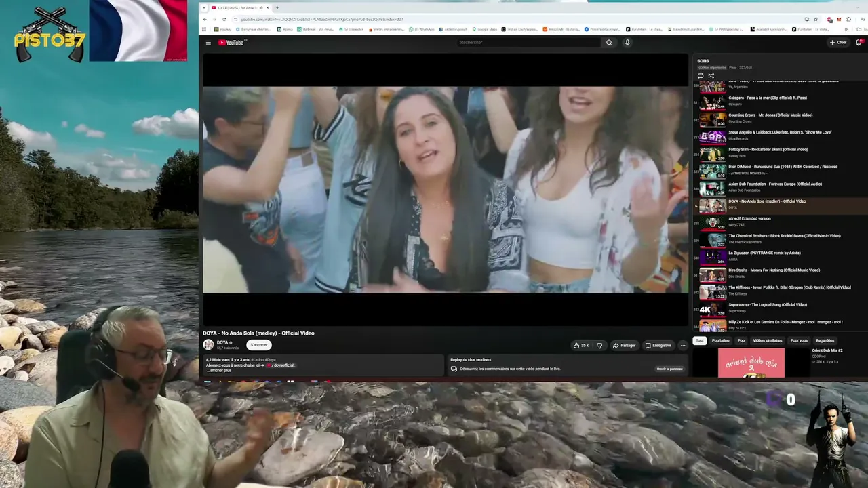Click the playlist title "sons"
This screenshot has width=868, height=488.
tap(703, 61)
